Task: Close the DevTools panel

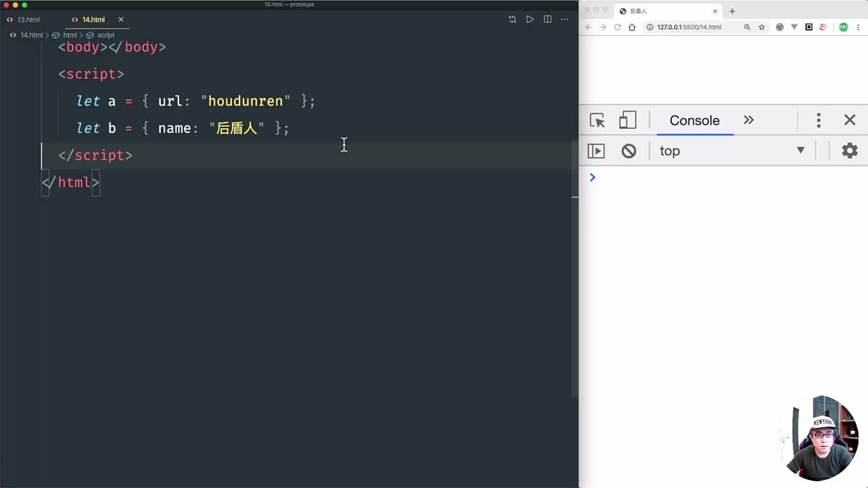Action: click(x=850, y=120)
